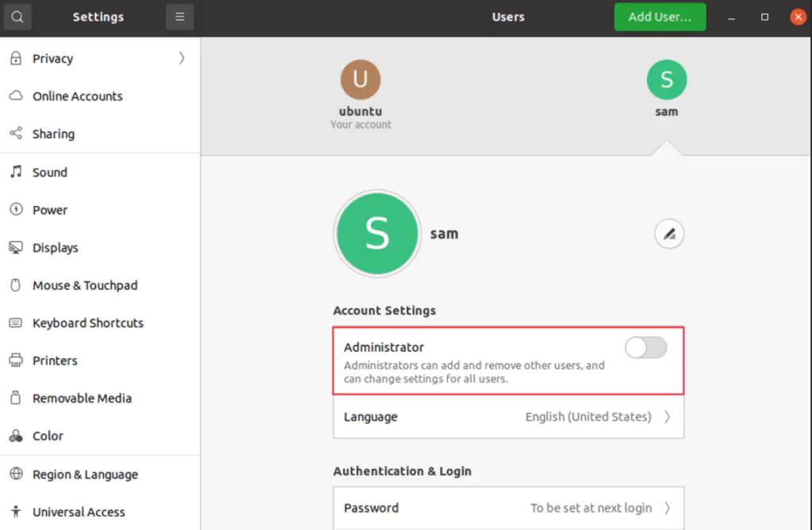Click the Displays monitor icon

pos(16,248)
